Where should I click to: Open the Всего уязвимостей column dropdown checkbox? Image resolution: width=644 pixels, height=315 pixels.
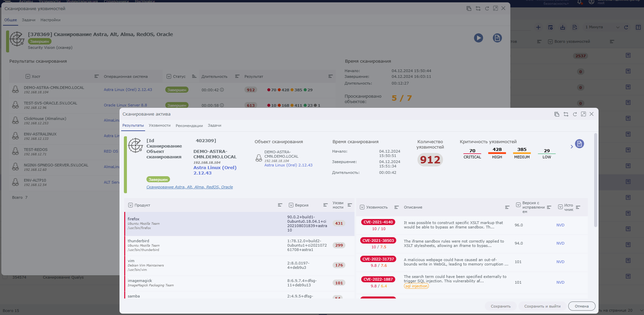[550, 42]
